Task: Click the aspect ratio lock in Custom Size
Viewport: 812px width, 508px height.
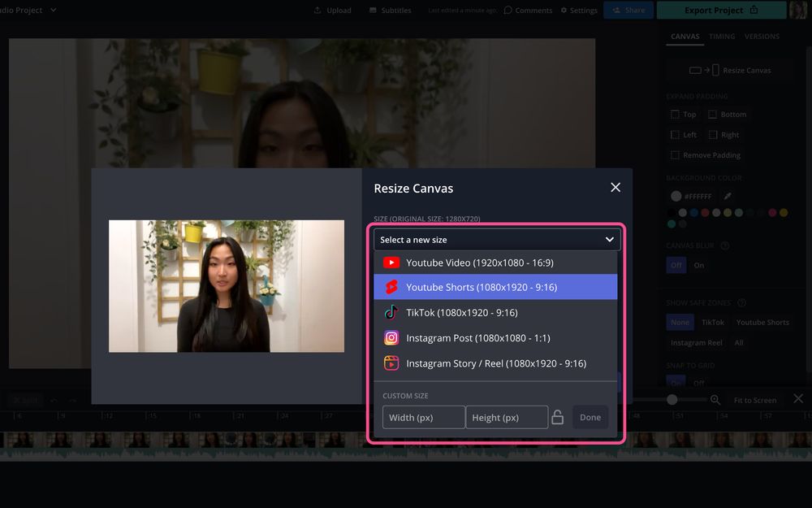Action: coord(558,416)
